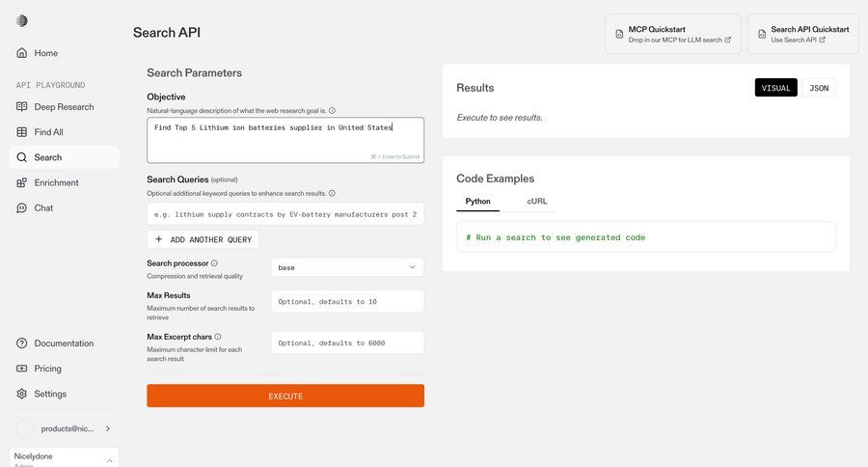Click the Max Results input field
This screenshot has height=467, width=868.
(x=347, y=302)
